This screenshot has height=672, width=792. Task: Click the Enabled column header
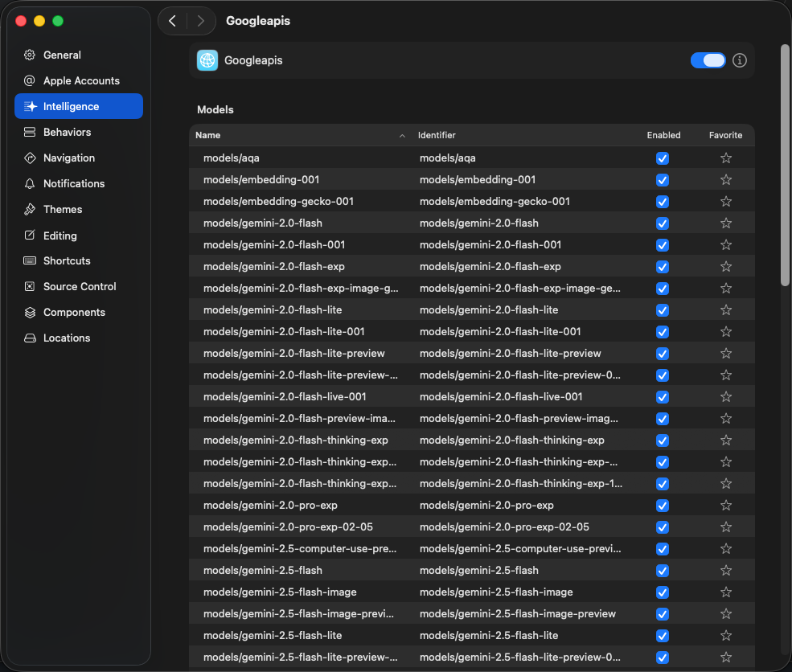pos(663,135)
